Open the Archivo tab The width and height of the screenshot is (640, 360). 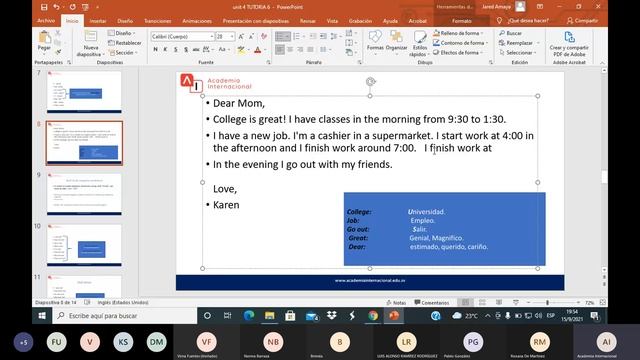[x=46, y=20]
